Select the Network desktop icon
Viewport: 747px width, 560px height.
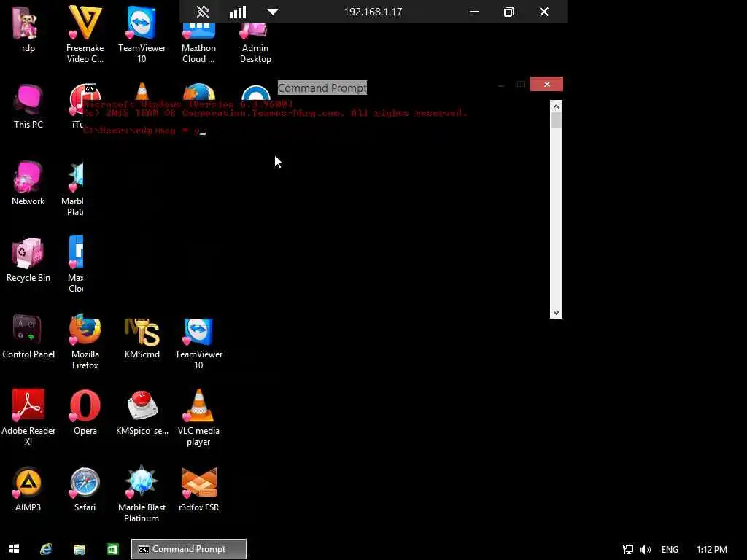28,183
